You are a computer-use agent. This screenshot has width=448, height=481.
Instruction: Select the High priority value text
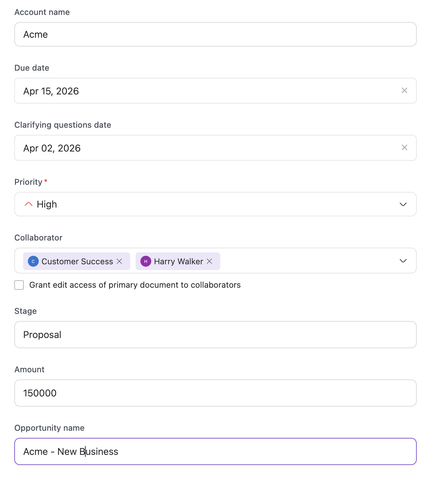coord(47,204)
